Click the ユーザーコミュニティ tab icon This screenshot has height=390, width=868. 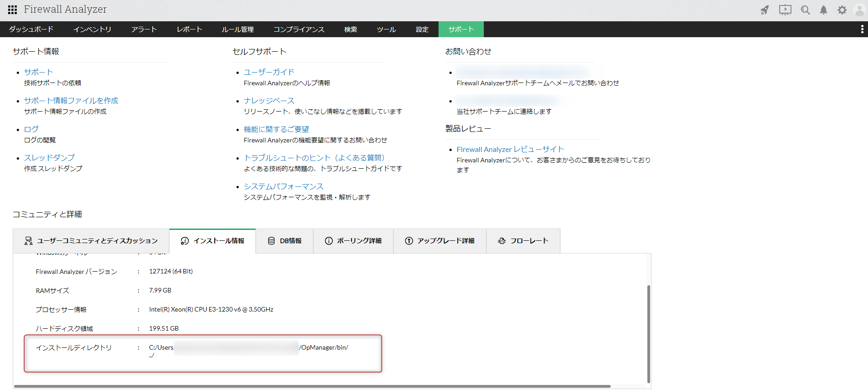29,241
